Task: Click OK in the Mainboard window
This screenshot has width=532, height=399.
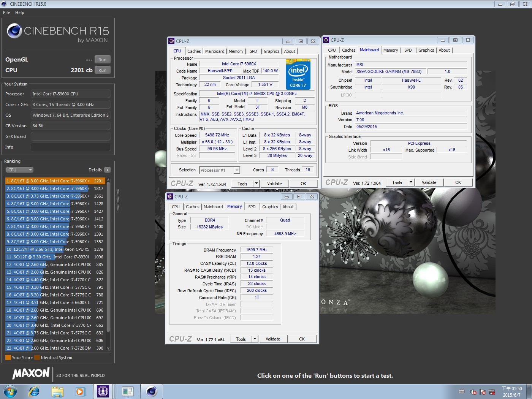Action: (x=458, y=182)
